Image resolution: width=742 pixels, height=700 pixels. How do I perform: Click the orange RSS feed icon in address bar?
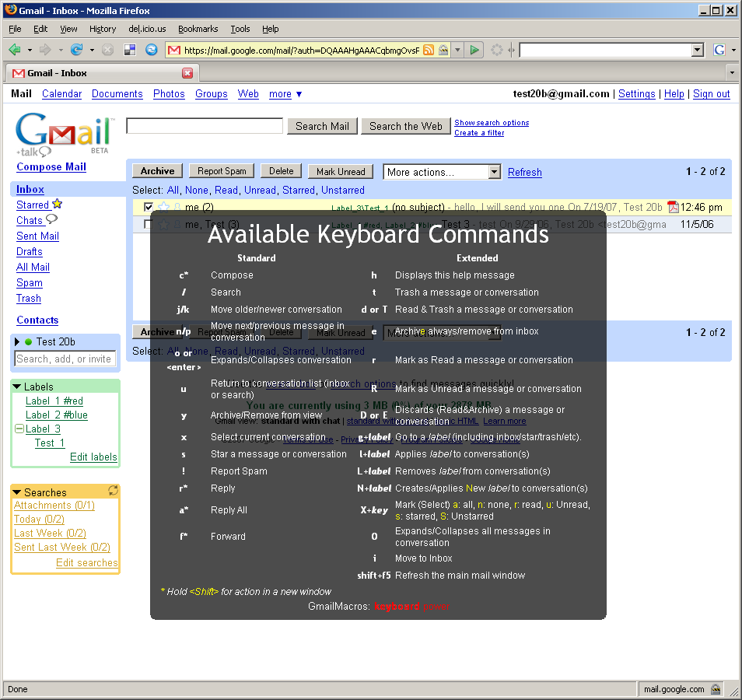click(429, 50)
